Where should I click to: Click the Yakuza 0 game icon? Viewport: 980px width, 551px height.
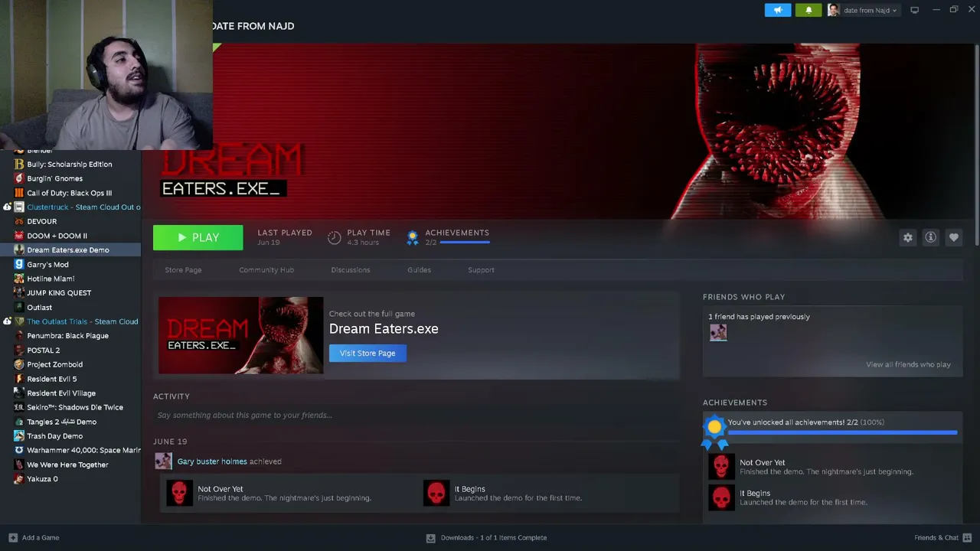point(19,478)
